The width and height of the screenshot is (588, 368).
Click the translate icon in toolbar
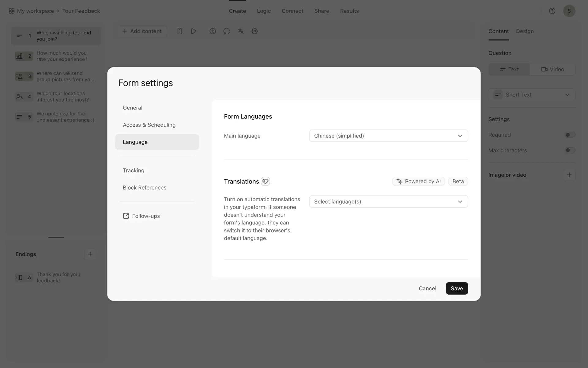click(x=241, y=31)
